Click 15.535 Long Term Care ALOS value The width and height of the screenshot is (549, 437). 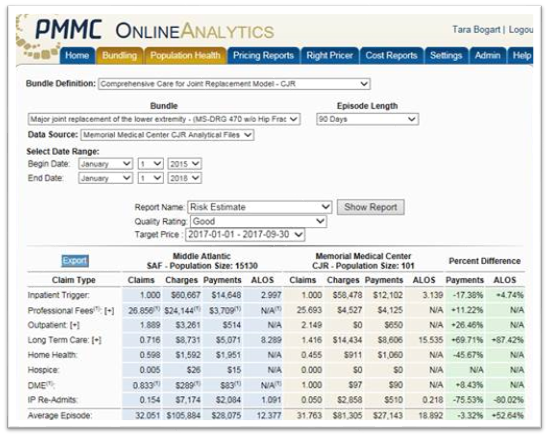tap(431, 340)
